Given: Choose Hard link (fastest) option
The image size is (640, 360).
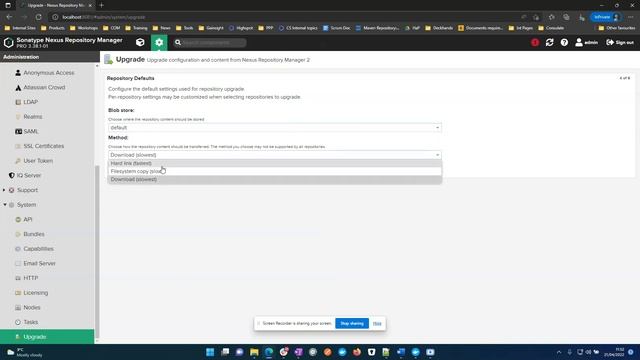Looking at the screenshot, I should pos(275,163).
